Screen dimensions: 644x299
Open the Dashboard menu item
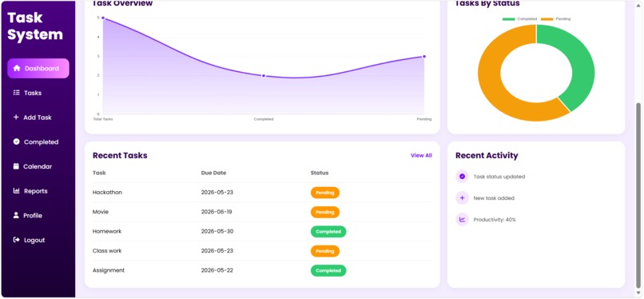38,68
